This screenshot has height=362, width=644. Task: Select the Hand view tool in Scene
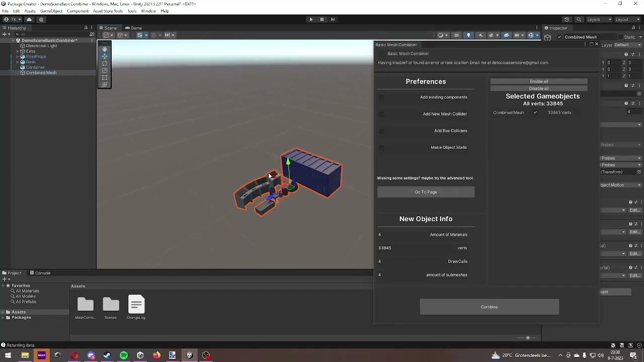[x=105, y=49]
